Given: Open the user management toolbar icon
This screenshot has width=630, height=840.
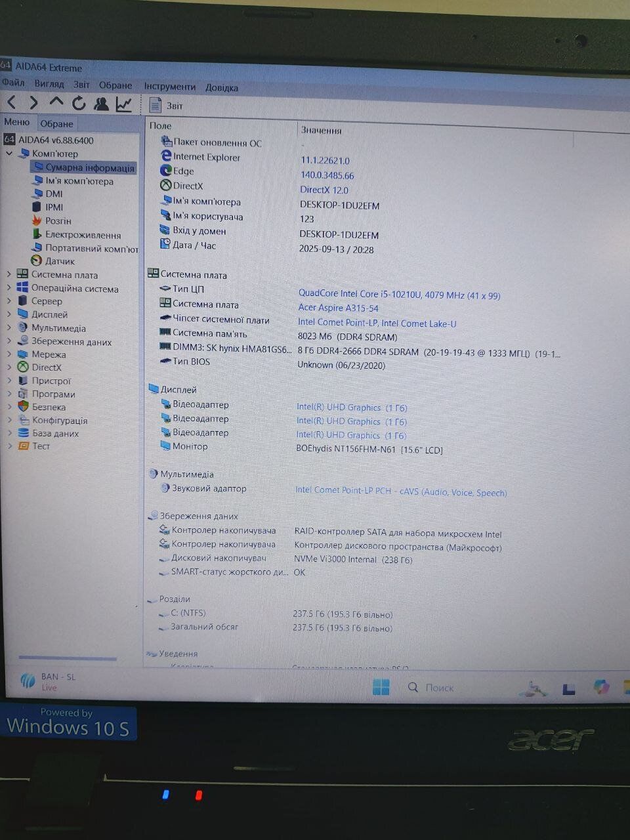Looking at the screenshot, I should coord(101,104).
